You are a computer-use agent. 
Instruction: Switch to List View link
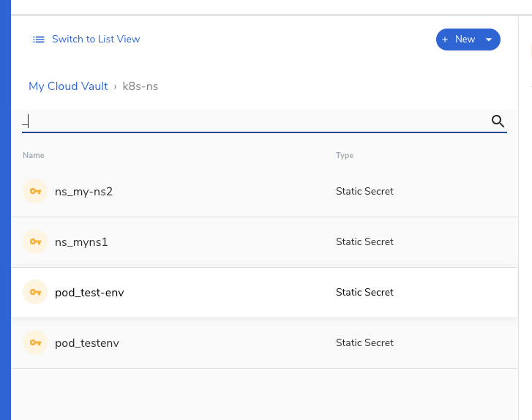pos(96,40)
